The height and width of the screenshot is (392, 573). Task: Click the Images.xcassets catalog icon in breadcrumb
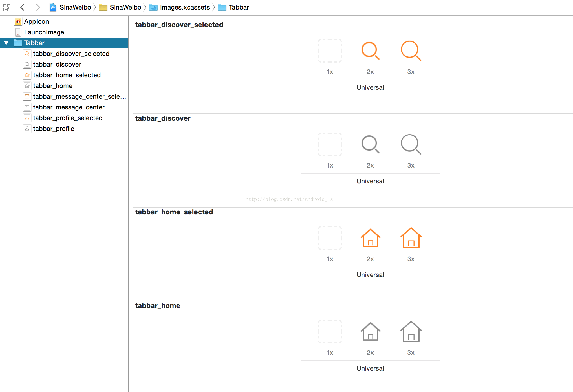click(153, 7)
